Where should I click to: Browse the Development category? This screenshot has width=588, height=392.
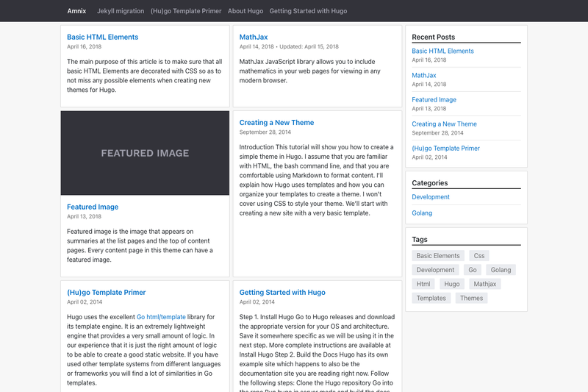click(x=431, y=197)
